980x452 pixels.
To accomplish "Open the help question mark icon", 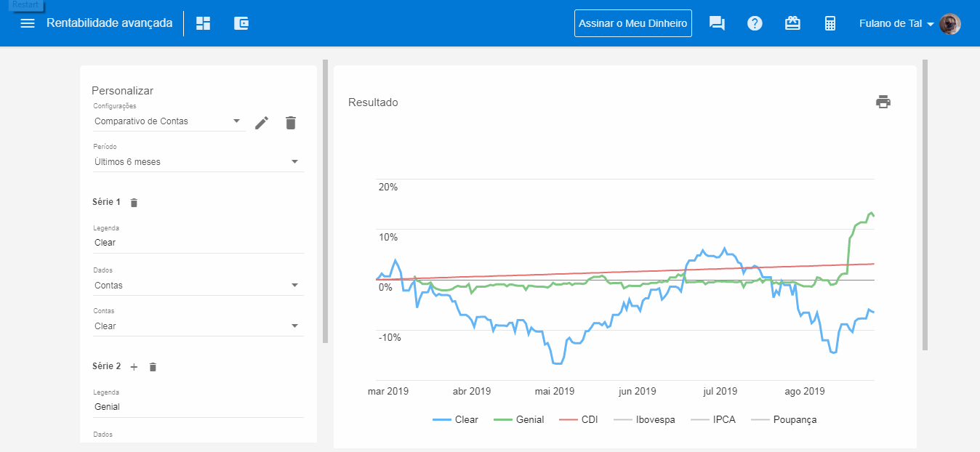I will point(755,23).
